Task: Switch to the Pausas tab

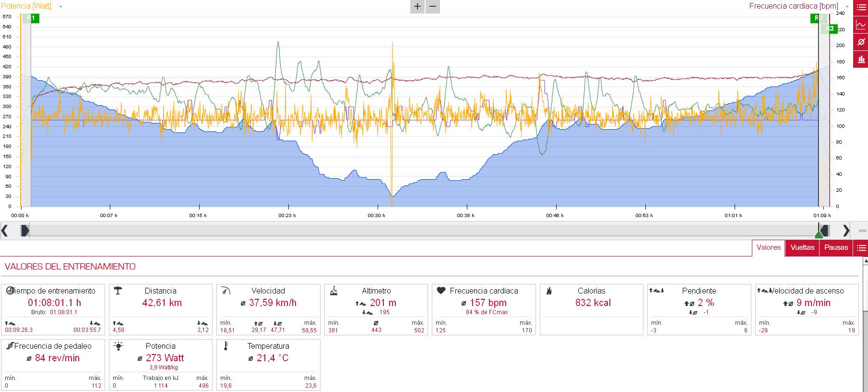Action: pyautogui.click(x=836, y=247)
